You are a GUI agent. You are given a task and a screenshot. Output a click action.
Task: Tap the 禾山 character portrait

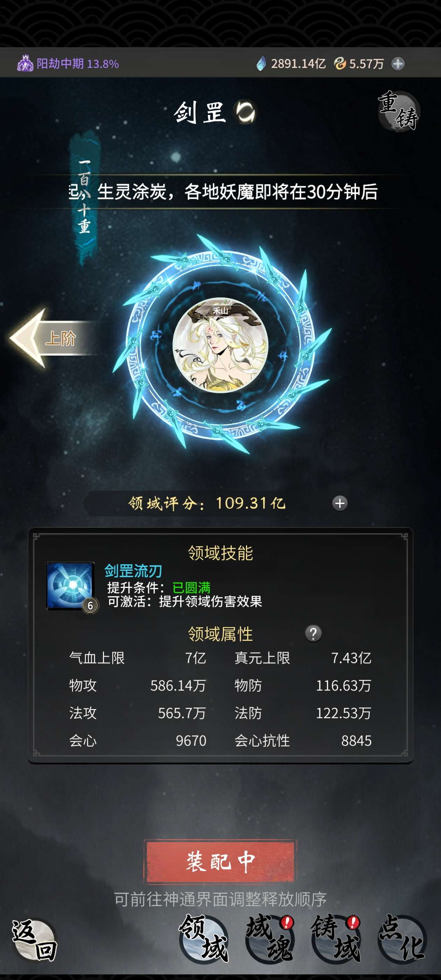pos(220,345)
